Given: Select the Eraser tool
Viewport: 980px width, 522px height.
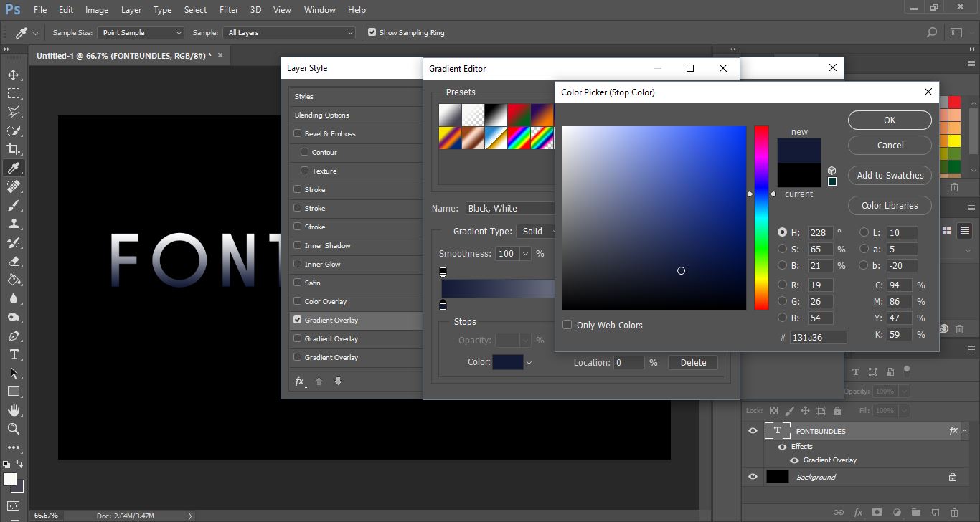Looking at the screenshot, I should tap(14, 261).
